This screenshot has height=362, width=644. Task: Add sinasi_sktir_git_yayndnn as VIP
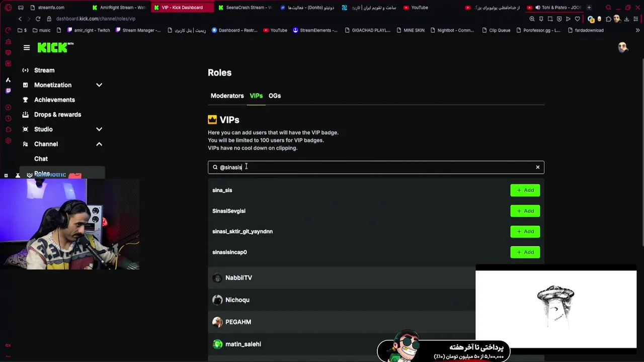pyautogui.click(x=525, y=231)
